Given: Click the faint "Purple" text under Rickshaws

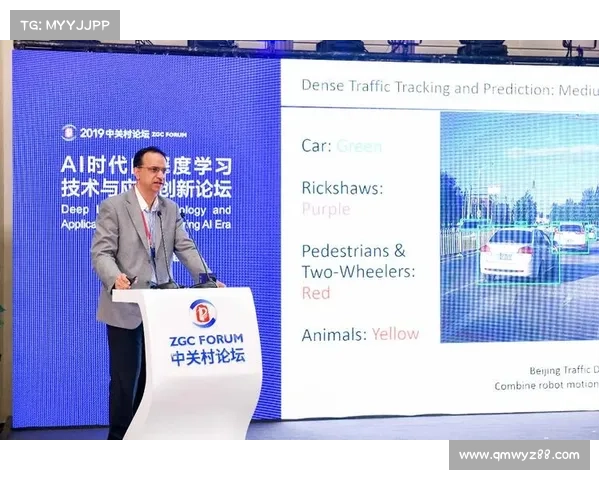Looking at the screenshot, I should (326, 209).
